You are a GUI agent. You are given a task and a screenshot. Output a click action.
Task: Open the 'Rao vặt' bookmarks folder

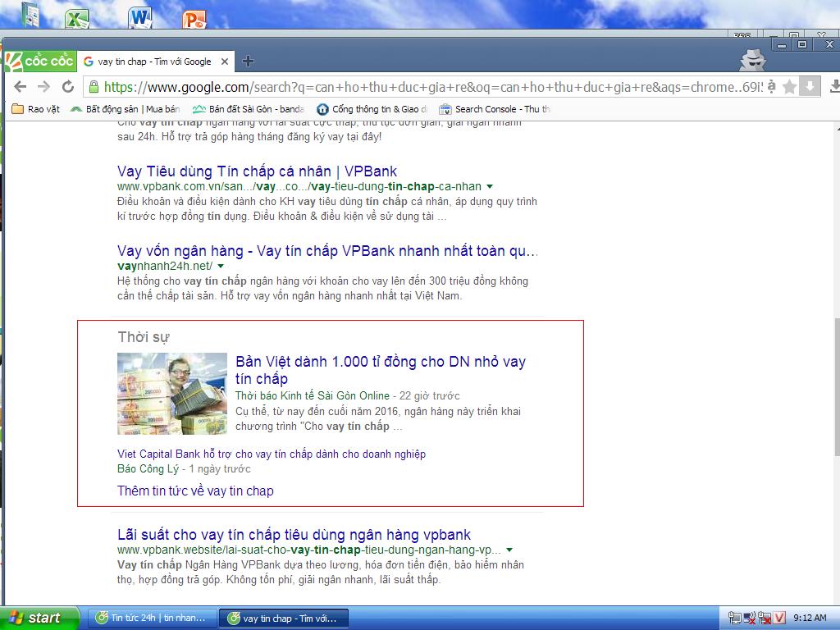(36, 109)
